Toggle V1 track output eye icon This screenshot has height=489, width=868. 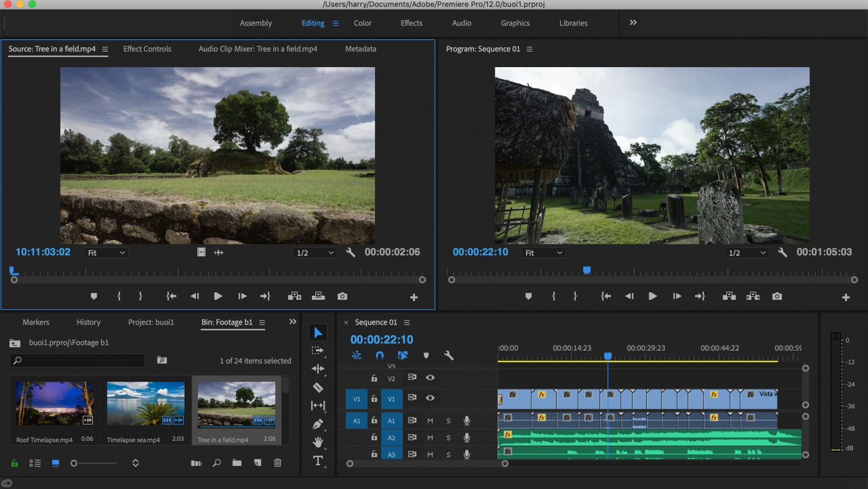[x=430, y=398]
